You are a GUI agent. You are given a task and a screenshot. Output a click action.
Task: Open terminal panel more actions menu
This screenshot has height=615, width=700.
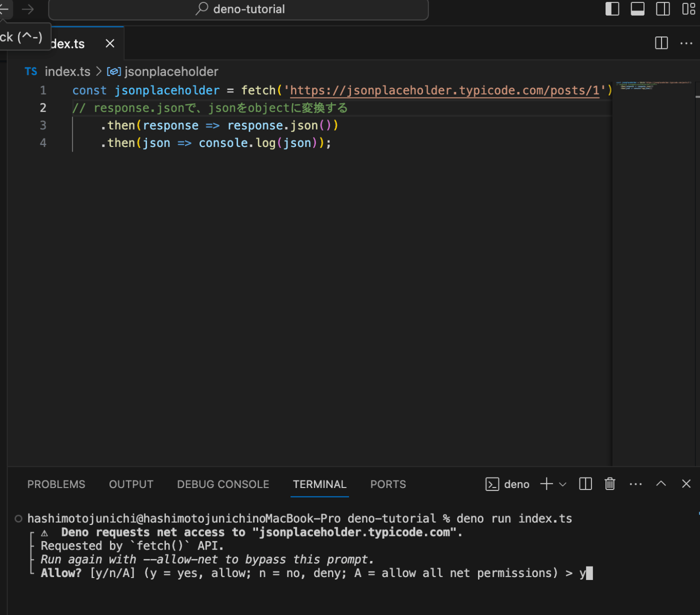tap(635, 484)
